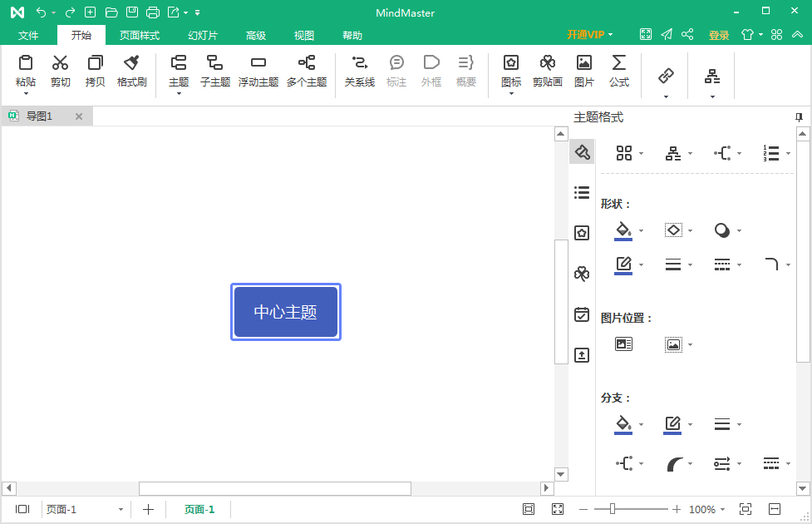
Task: Expand the shape fill color dropdown arrow
Action: pos(641,231)
